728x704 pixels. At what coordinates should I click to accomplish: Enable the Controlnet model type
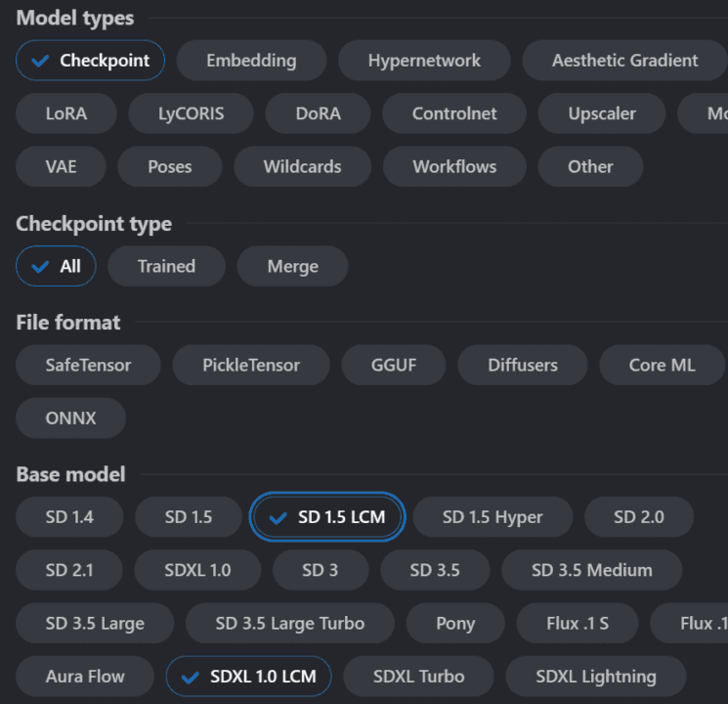tap(454, 113)
